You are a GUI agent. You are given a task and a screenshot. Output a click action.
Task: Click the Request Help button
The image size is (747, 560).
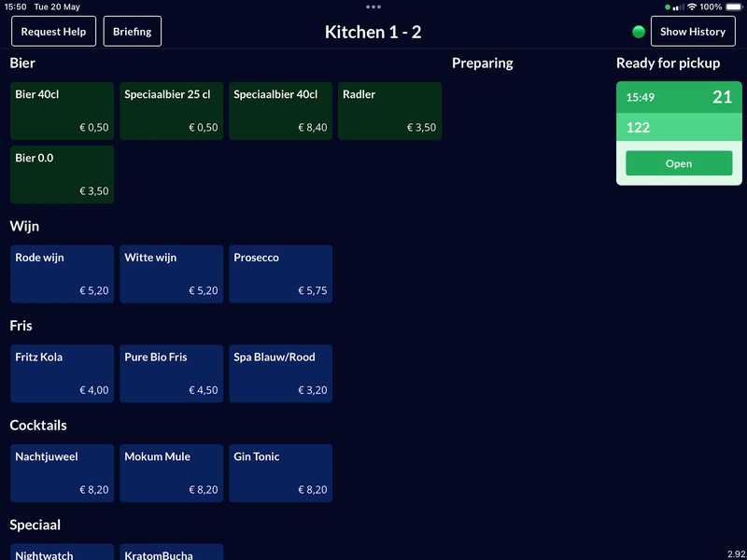point(53,32)
